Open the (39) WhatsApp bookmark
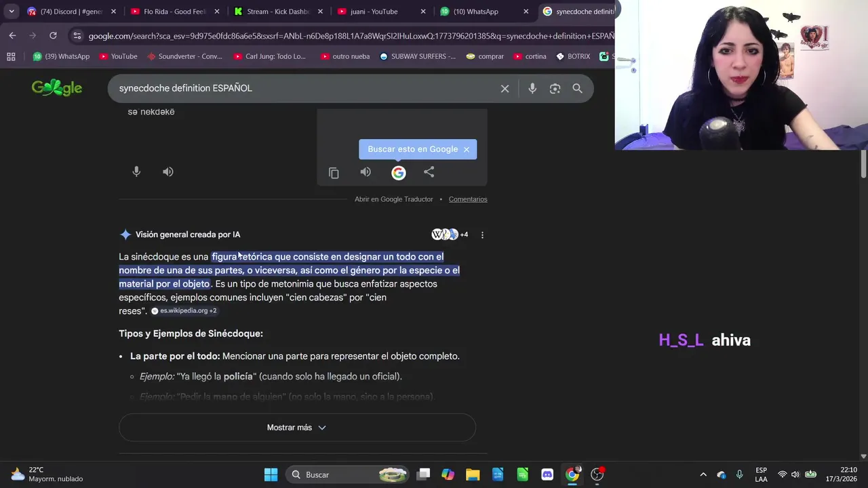The height and width of the screenshot is (488, 868). pos(61,56)
